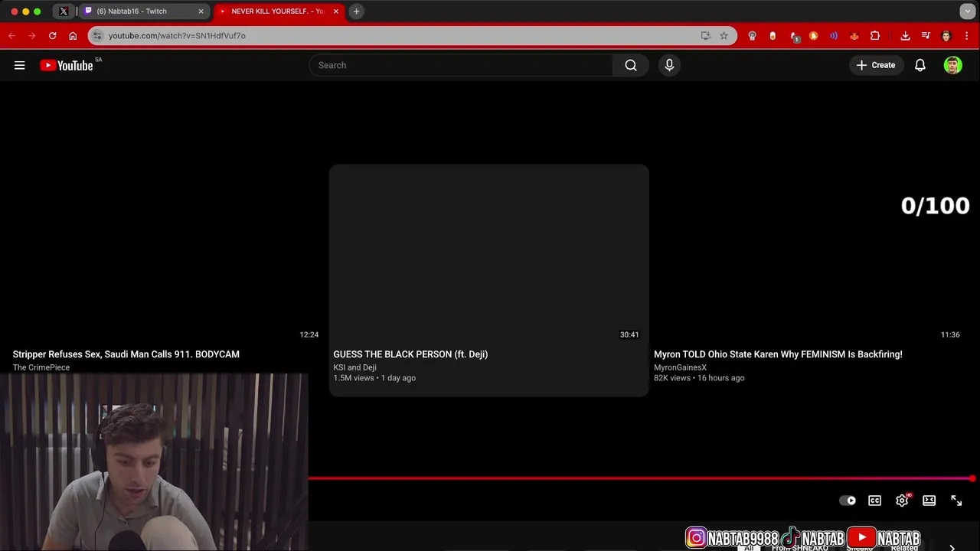Exit full screen player
980x551 pixels.
pyautogui.click(x=956, y=500)
